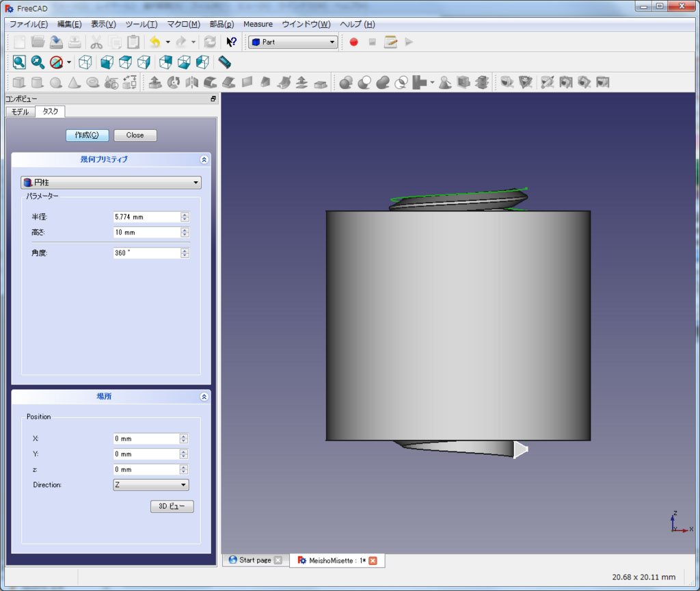700x591 pixels.
Task: Click the Cross-sections layered icon
Action: [482, 82]
